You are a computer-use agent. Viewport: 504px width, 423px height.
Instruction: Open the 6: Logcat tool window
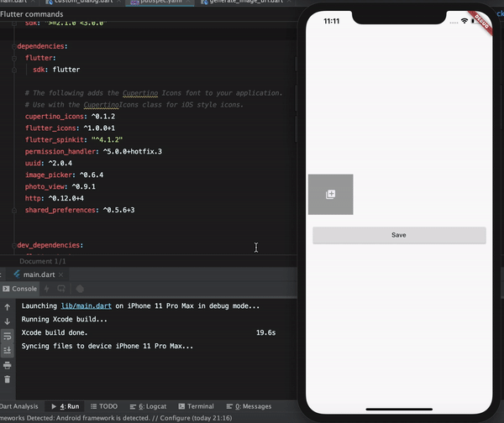click(148, 406)
